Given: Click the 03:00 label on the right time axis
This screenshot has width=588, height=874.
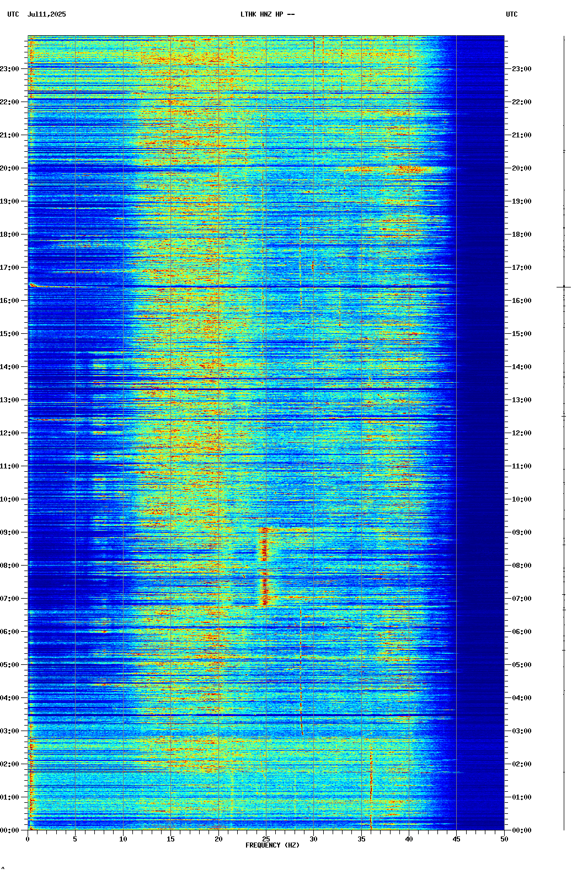Looking at the screenshot, I should tap(522, 731).
